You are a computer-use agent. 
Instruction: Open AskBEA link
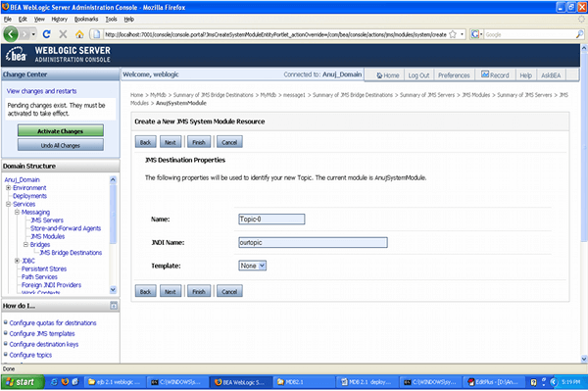tap(551, 75)
